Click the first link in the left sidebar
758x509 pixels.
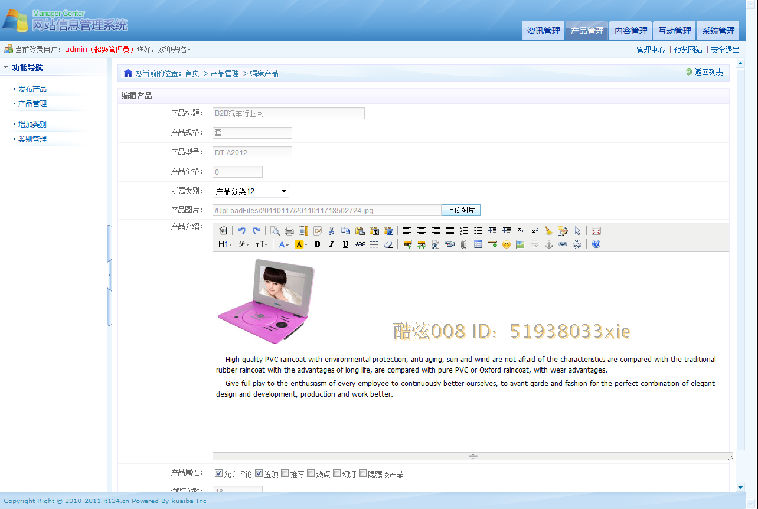click(32, 89)
